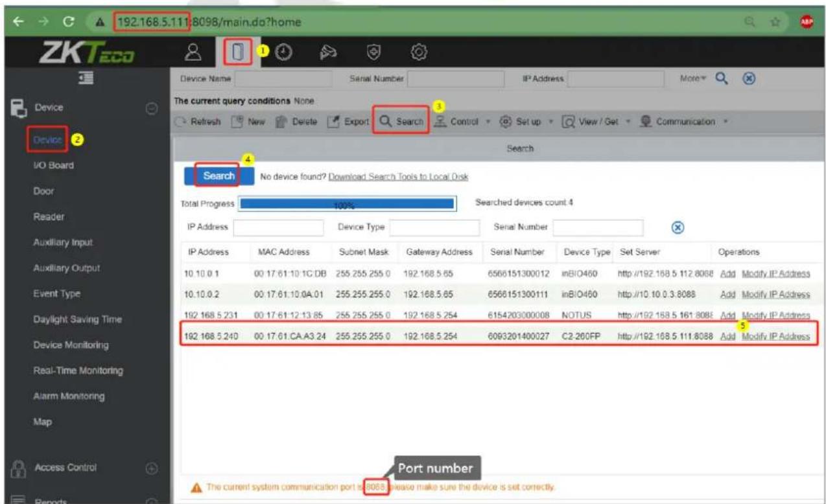The width and height of the screenshot is (826, 504).
Task: Open the System gear module icon
Action: 419,51
